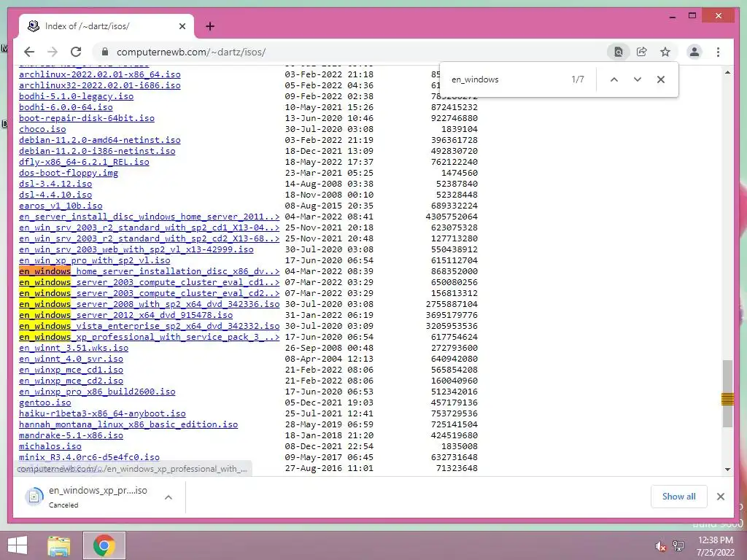Open debian-11.2.0-amd64-netinst.iso link
Viewport: 747px width, 560px height.
point(99,140)
